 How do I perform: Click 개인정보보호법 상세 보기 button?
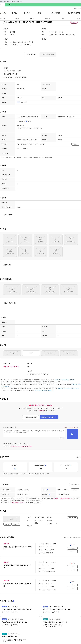pos(30,417)
